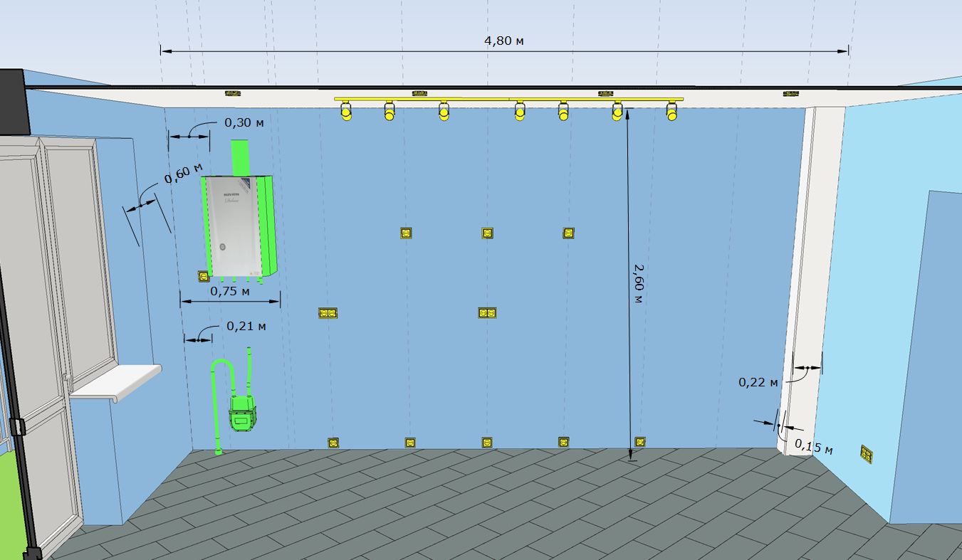Click the green flue pipe above the boiler
The height and width of the screenshot is (560, 962).
239,157
